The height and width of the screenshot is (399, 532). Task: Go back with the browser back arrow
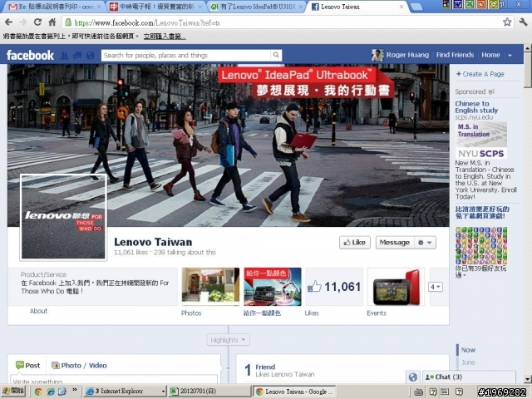(x=9, y=22)
